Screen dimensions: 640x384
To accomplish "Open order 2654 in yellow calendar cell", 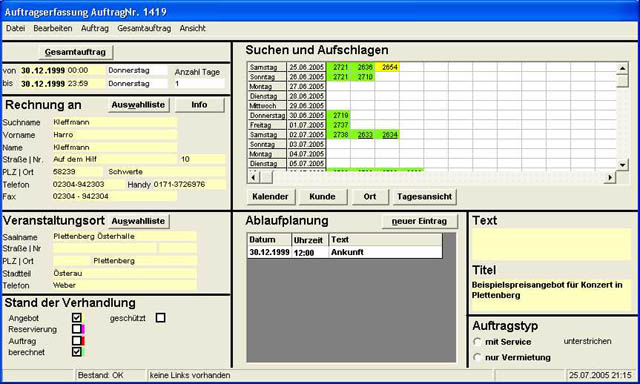I will [x=387, y=67].
